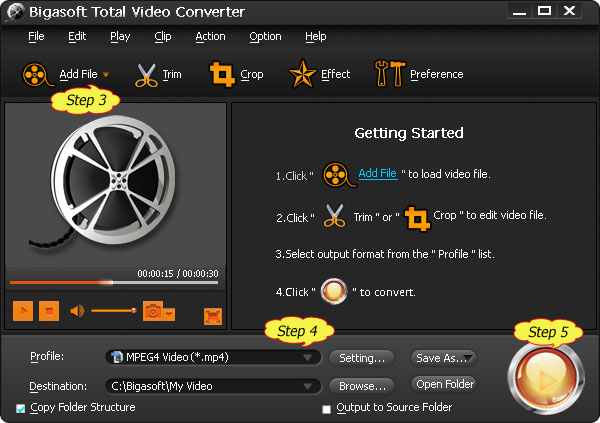Open the Add File dropdown arrow
Viewport: 600px width, 423px height.
[106, 75]
